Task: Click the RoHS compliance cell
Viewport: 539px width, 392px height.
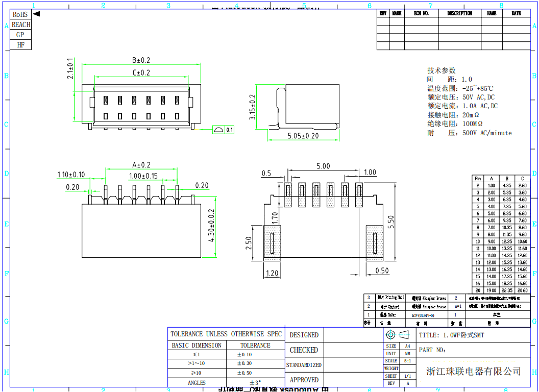Action: coord(20,15)
